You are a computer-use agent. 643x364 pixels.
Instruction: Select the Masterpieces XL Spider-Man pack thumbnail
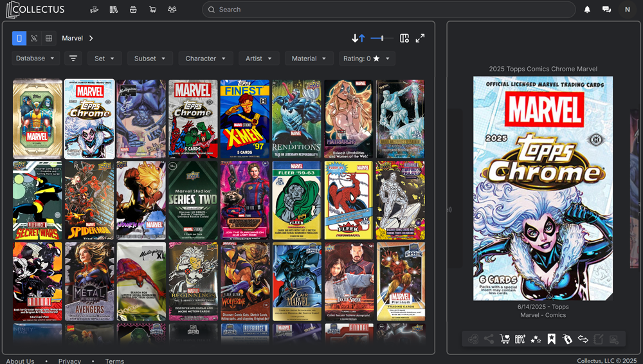click(x=141, y=282)
